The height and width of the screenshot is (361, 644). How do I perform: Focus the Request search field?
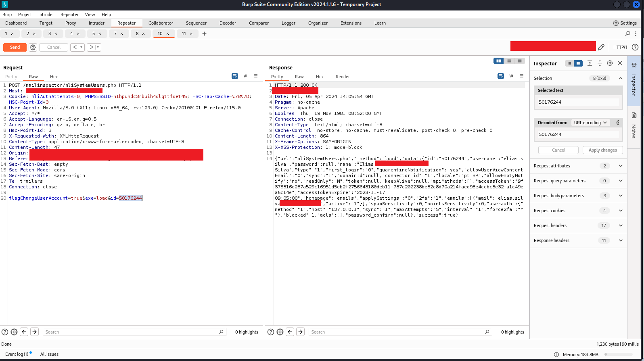tap(134, 332)
